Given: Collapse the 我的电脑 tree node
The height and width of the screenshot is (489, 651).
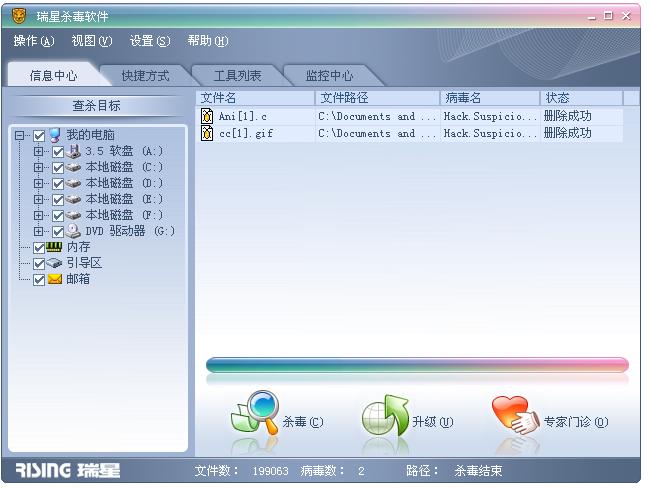Looking at the screenshot, I should point(19,135).
